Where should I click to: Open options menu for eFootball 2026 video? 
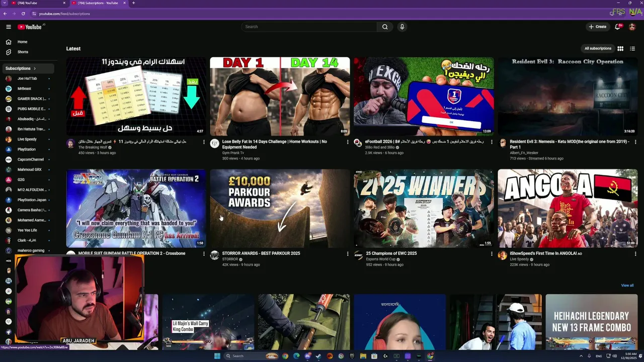click(492, 142)
